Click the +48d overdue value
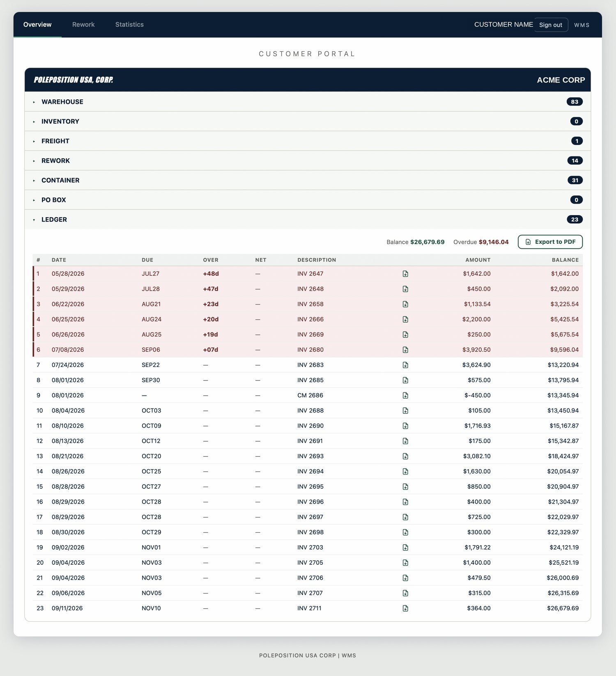616x676 pixels. (211, 274)
